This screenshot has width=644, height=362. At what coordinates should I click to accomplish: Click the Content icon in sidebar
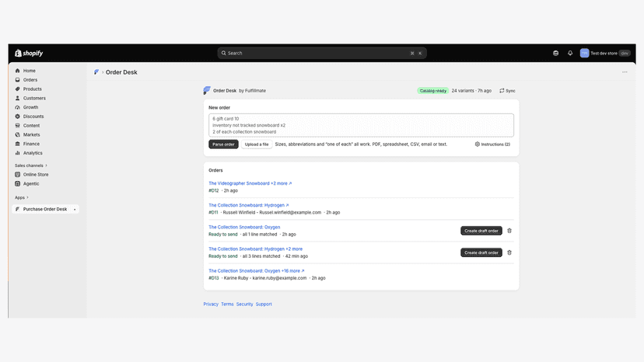pos(17,125)
